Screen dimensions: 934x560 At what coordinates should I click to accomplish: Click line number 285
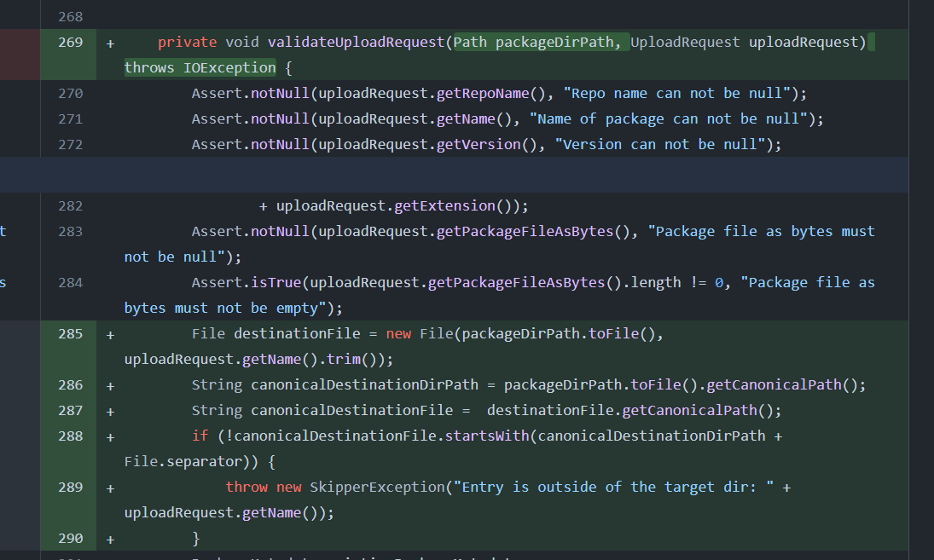[x=70, y=334]
